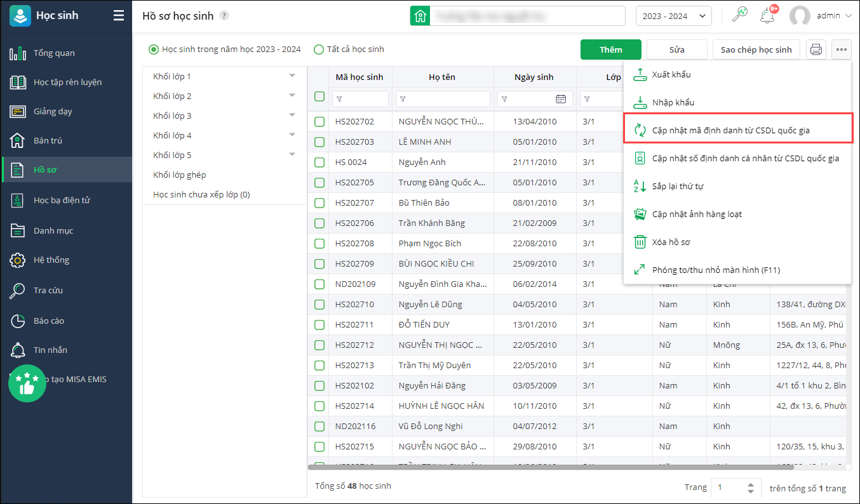Click the admin user avatar
860x504 pixels.
800,16
